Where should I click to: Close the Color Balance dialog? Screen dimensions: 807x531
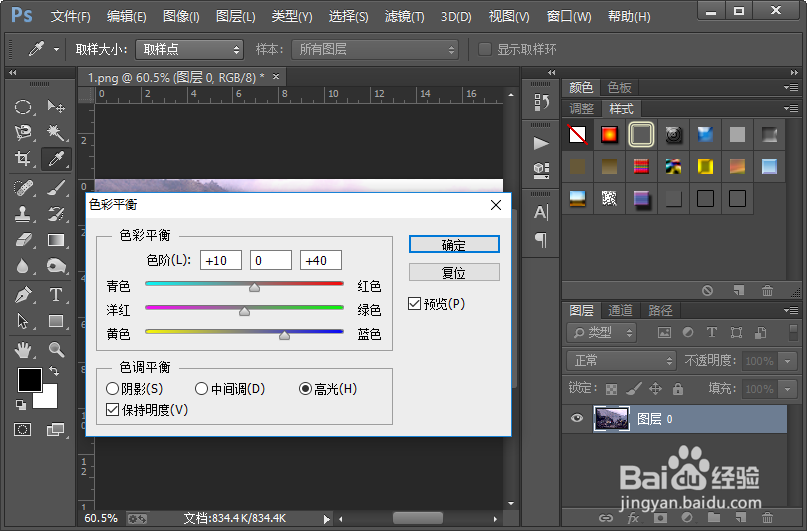[x=496, y=205]
